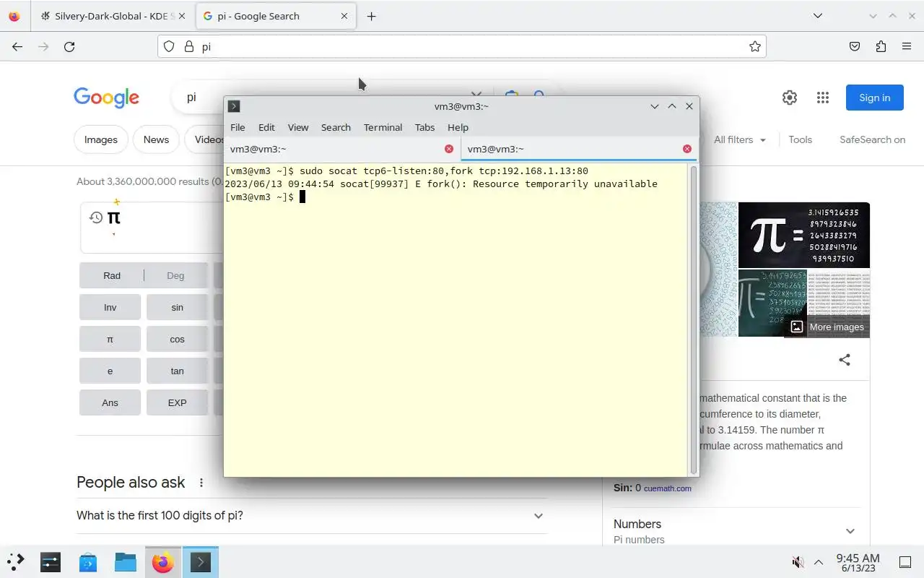This screenshot has height=578, width=924.
Task: Open calculator history clock icon
Action: (96, 217)
